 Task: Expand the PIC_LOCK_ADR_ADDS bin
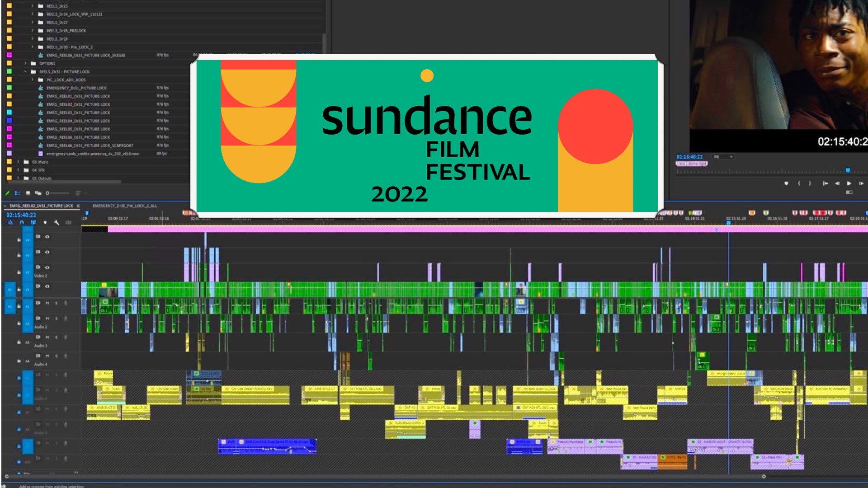33,80
